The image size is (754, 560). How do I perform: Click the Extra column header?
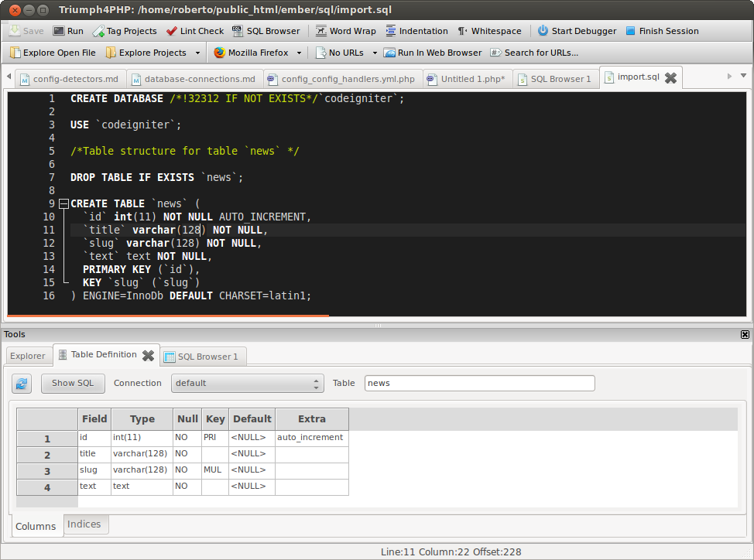coord(312,418)
